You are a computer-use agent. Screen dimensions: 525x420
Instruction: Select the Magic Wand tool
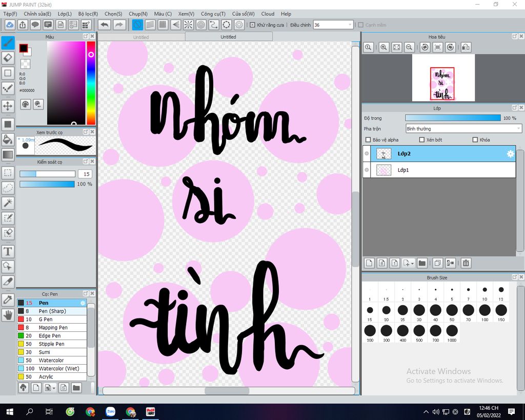pos(8,203)
